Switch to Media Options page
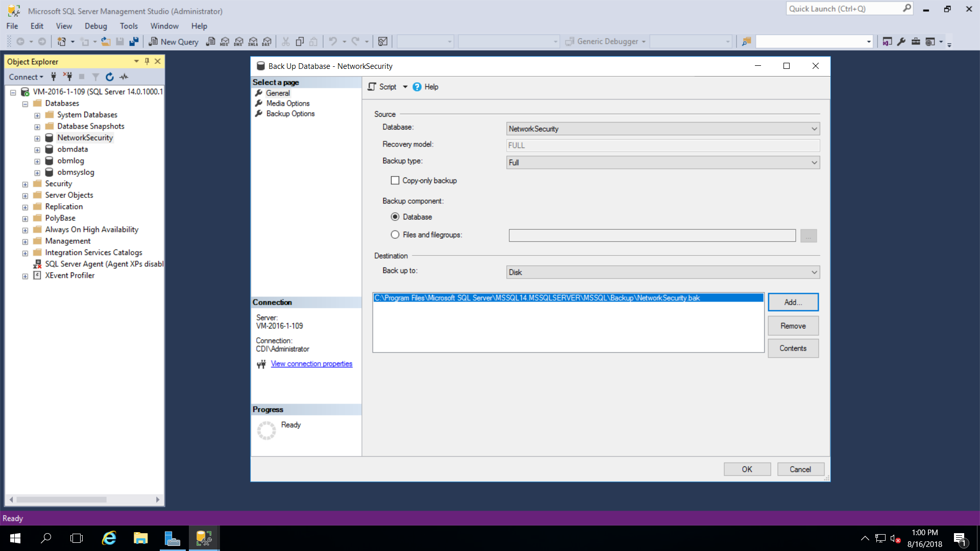Screen dimensions: 980x551 [287, 103]
